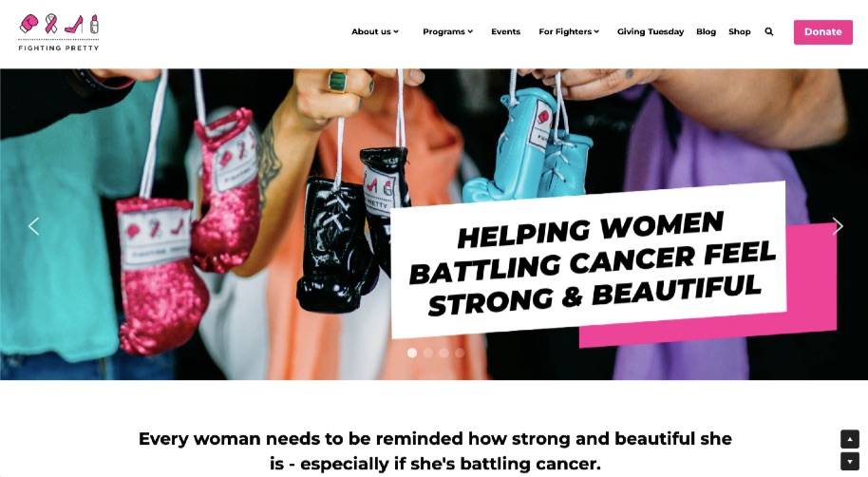868x477 pixels.
Task: Click the scroll-down arrow button
Action: 850,461
